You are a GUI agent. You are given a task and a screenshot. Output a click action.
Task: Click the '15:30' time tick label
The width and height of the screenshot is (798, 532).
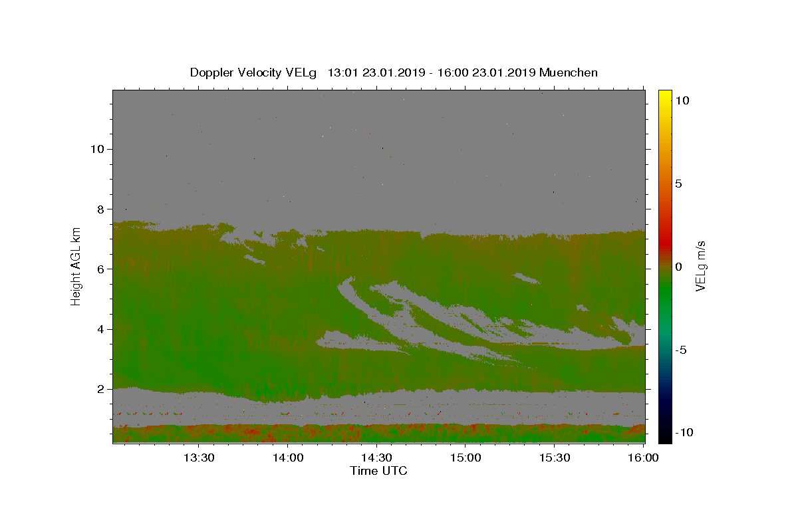555,458
